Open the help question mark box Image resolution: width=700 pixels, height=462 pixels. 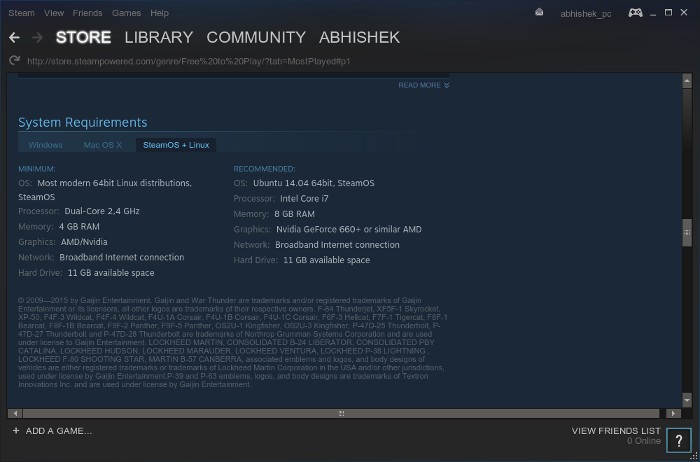679,441
